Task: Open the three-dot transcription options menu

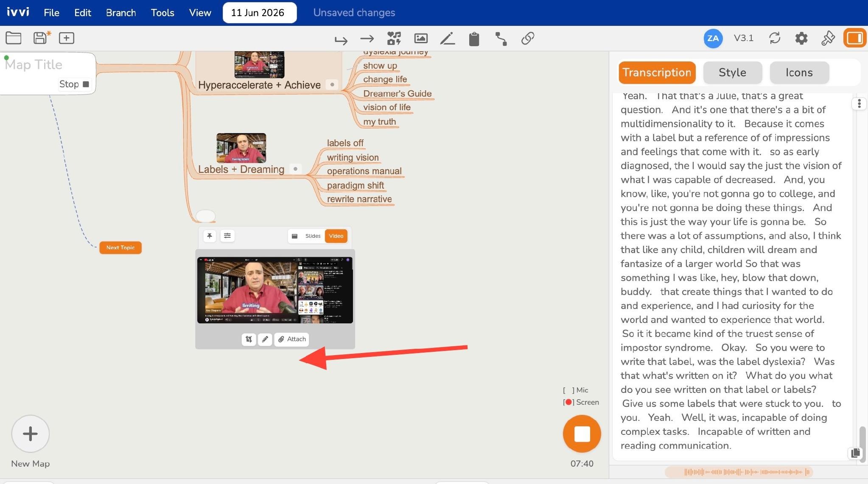Action: [x=859, y=104]
